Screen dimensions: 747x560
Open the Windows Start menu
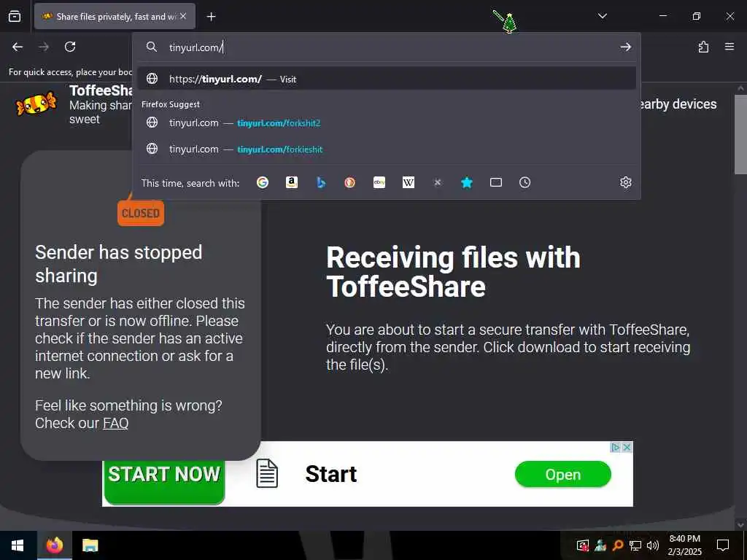18,545
